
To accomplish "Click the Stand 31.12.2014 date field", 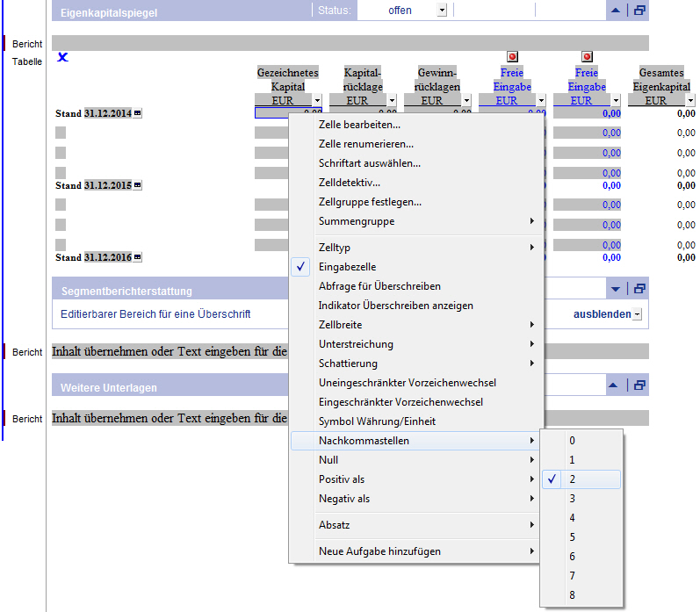I will click(x=108, y=113).
